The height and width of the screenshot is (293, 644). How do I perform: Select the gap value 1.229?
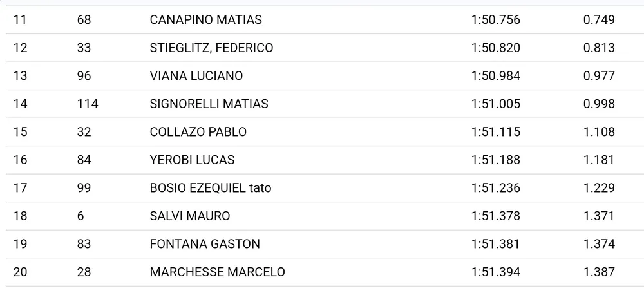pyautogui.click(x=599, y=188)
